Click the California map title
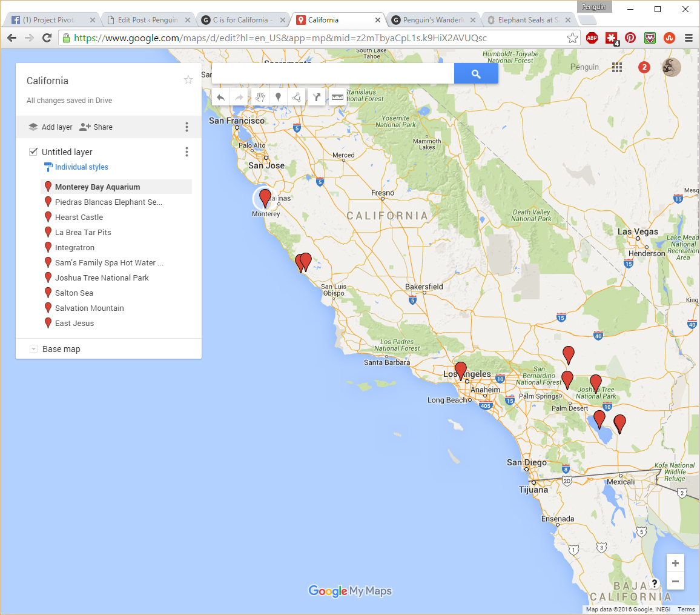 point(47,81)
